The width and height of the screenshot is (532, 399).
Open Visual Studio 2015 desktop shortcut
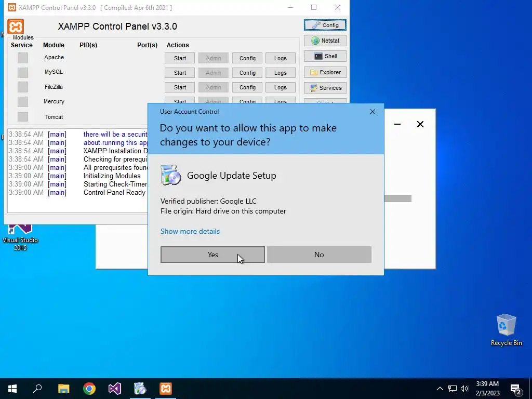coord(20,237)
